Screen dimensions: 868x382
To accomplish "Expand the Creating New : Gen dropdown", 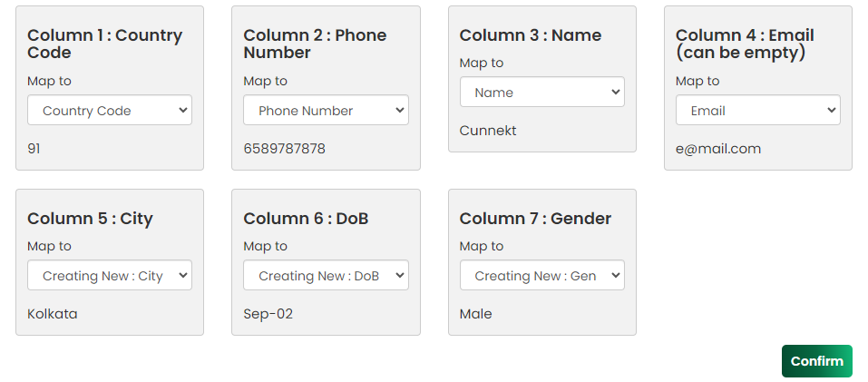I will coord(542,275).
